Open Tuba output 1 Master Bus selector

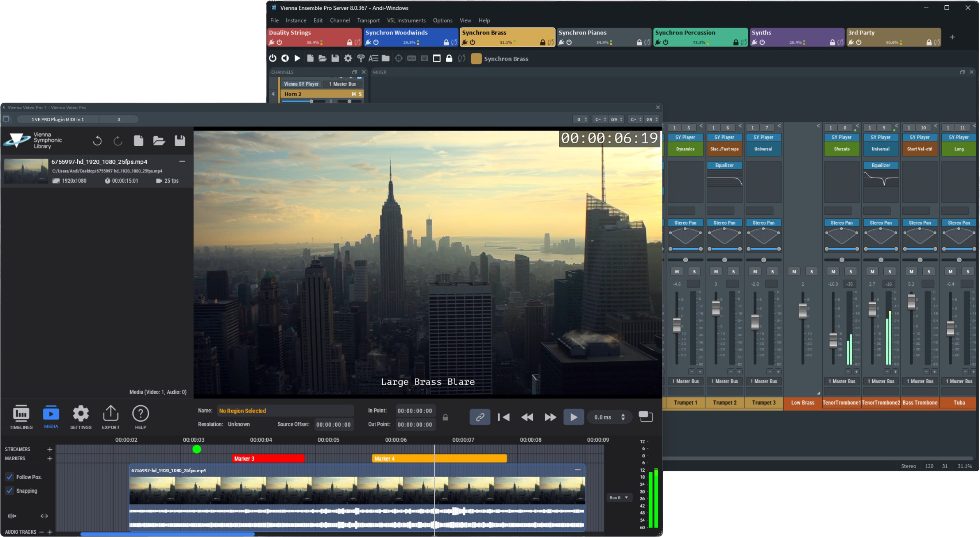point(959,381)
